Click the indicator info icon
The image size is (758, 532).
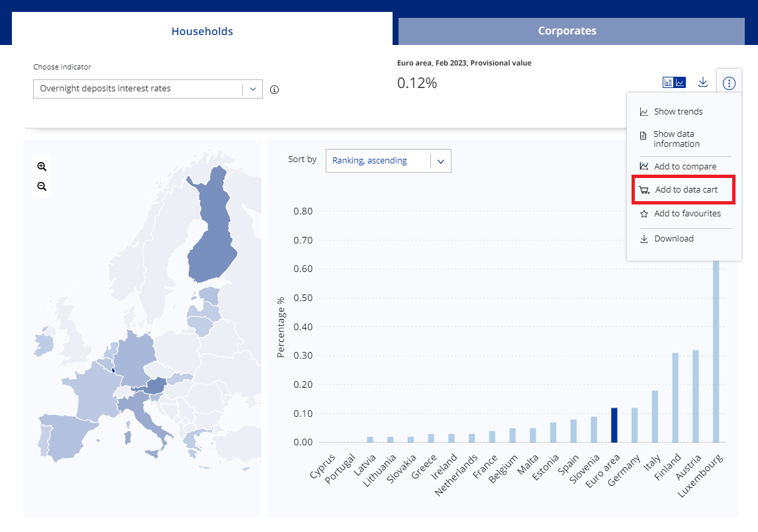point(274,90)
